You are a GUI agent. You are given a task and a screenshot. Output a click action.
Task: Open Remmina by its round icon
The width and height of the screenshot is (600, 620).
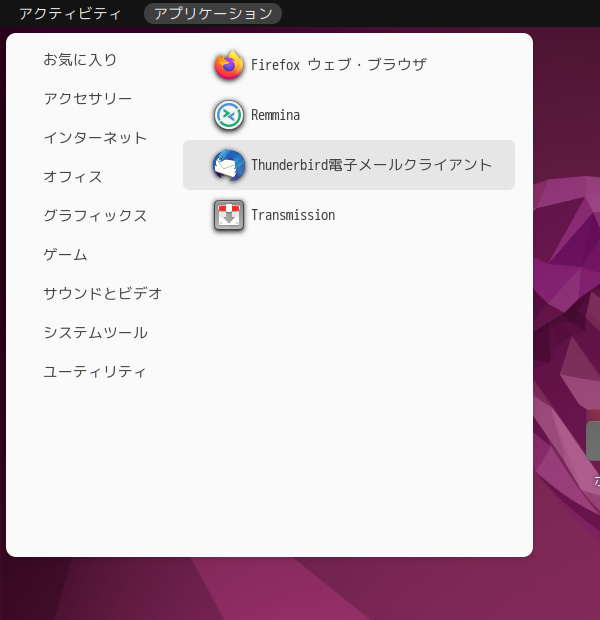(229, 115)
